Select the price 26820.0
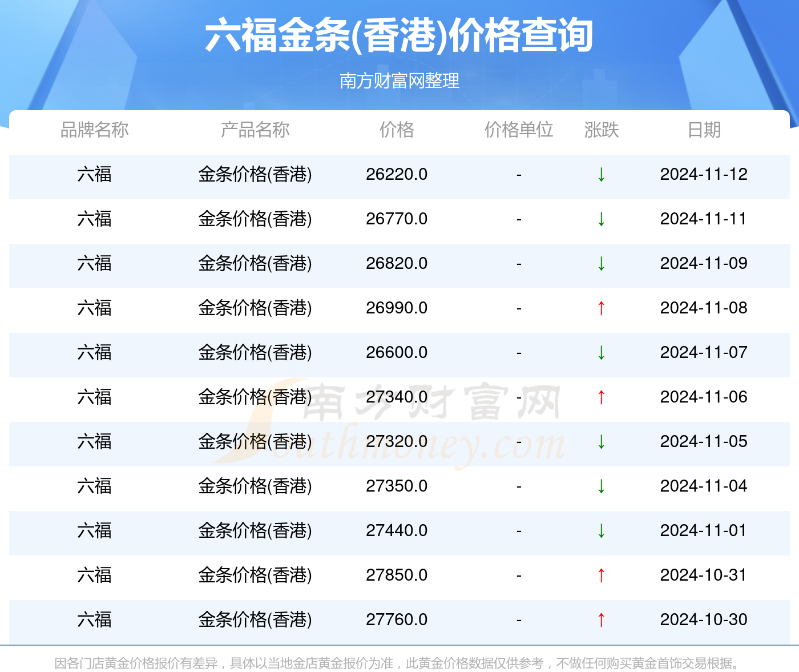This screenshot has height=672, width=799. click(x=397, y=263)
